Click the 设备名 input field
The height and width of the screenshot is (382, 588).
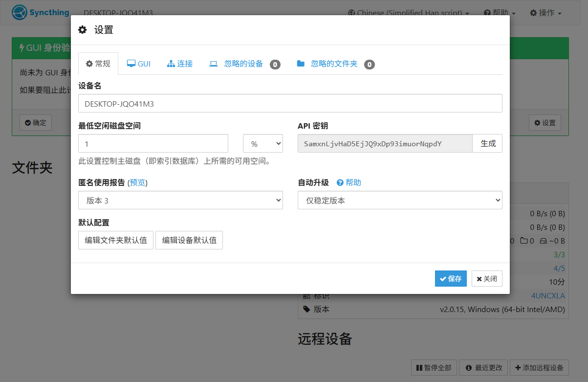pos(290,103)
